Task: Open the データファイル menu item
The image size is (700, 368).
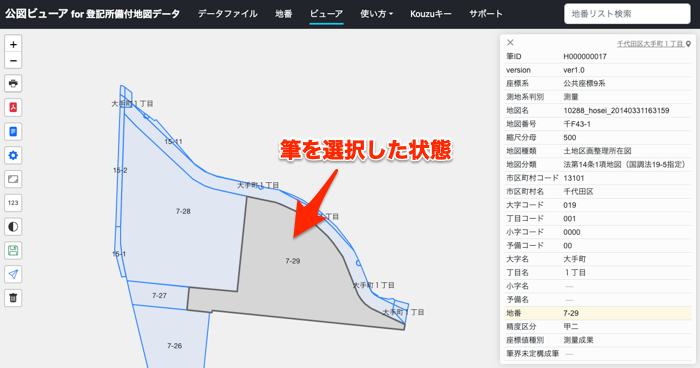Action: 228,14
